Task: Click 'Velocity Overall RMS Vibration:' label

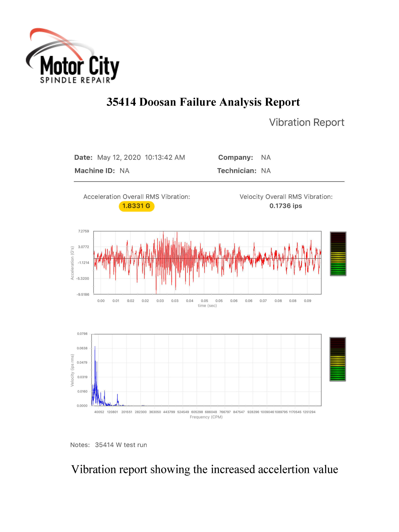Action: (286, 197)
